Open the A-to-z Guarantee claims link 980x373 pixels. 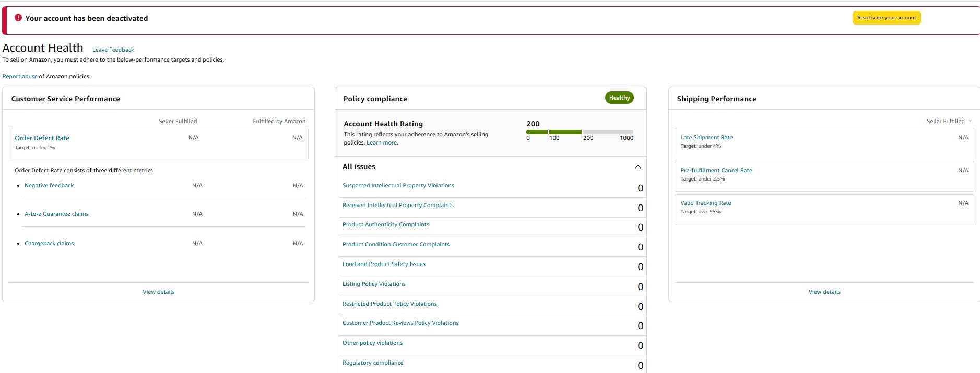pos(56,214)
